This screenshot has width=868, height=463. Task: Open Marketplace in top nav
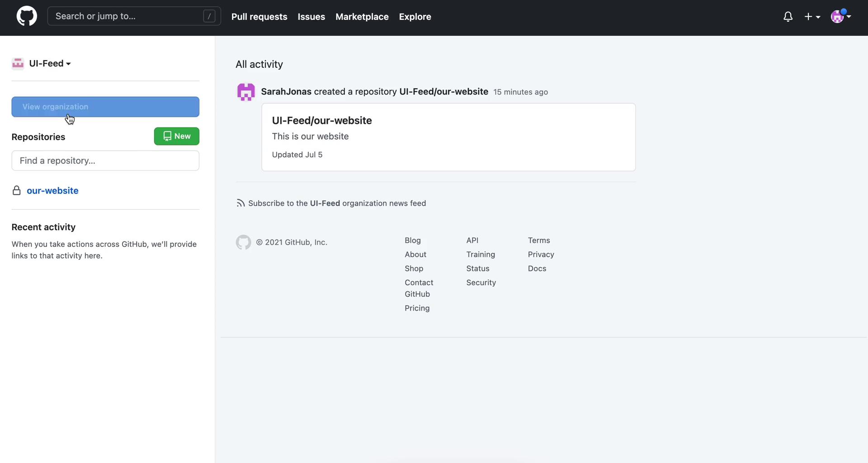pos(362,17)
